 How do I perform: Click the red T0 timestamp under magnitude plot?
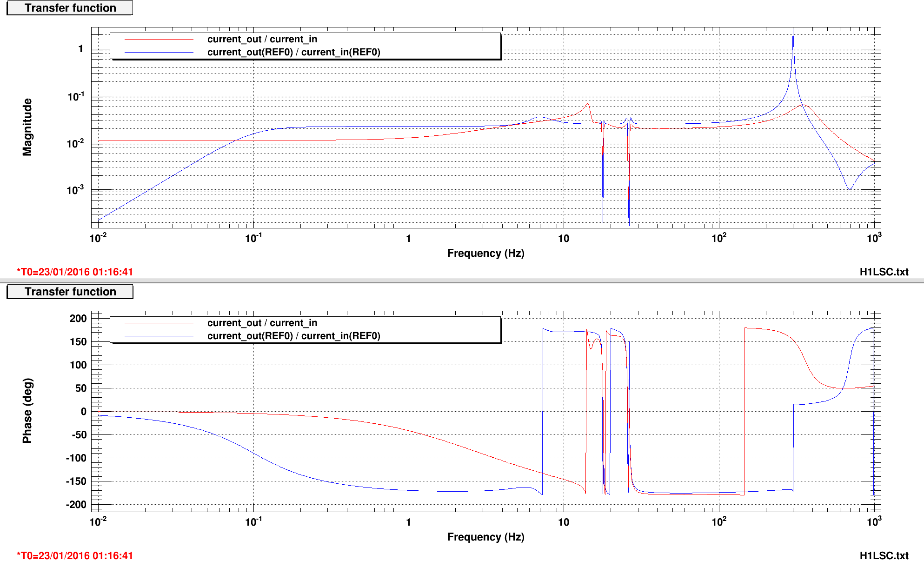75,272
